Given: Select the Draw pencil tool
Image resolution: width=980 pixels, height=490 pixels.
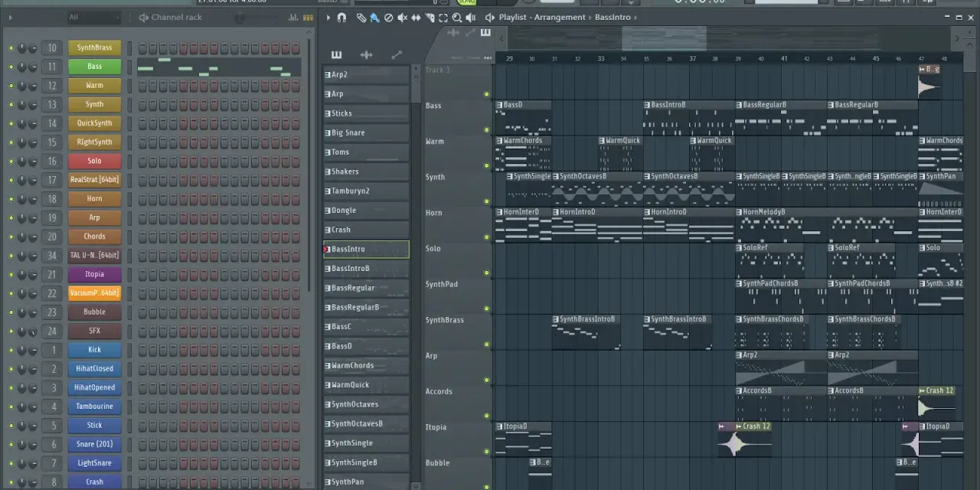Looking at the screenshot, I should click(361, 17).
